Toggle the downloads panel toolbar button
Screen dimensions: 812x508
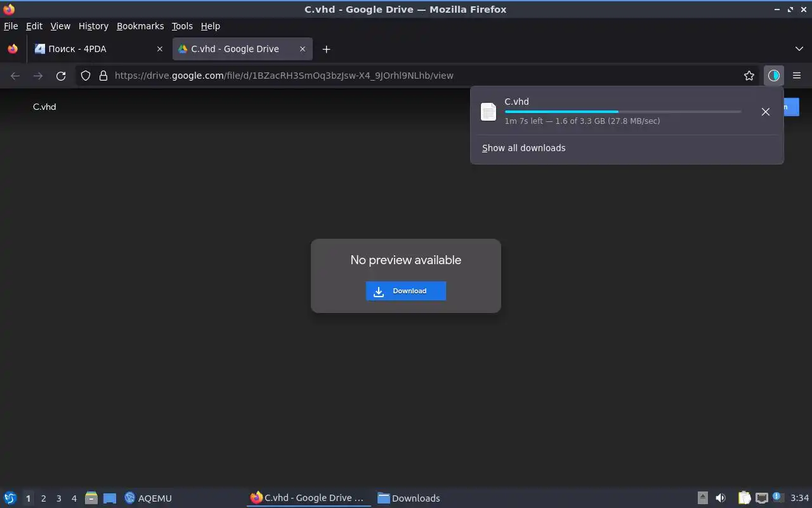(773, 76)
